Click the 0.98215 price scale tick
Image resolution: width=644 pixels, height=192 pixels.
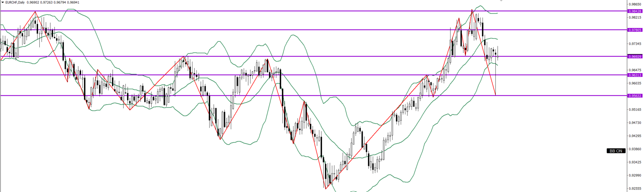point(635,17)
